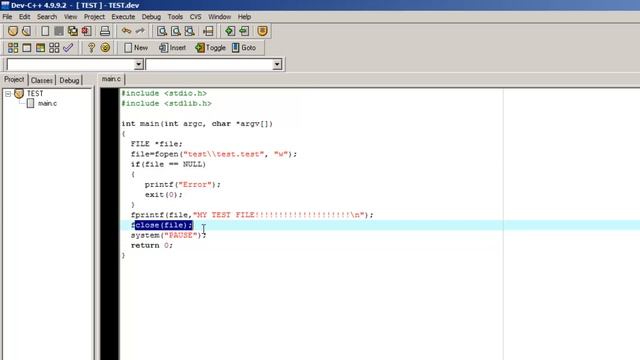Open the Help menu

244,17
